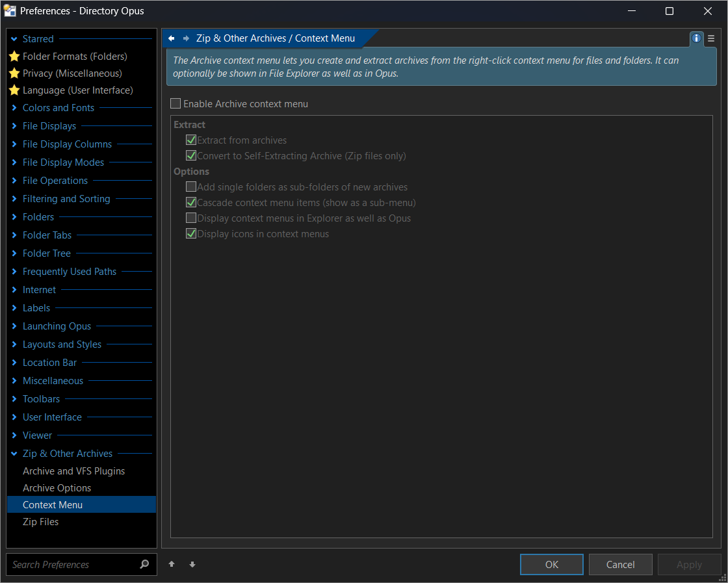Expand File Display Modes category
Viewport: 728px width, 583px height.
(x=14, y=162)
